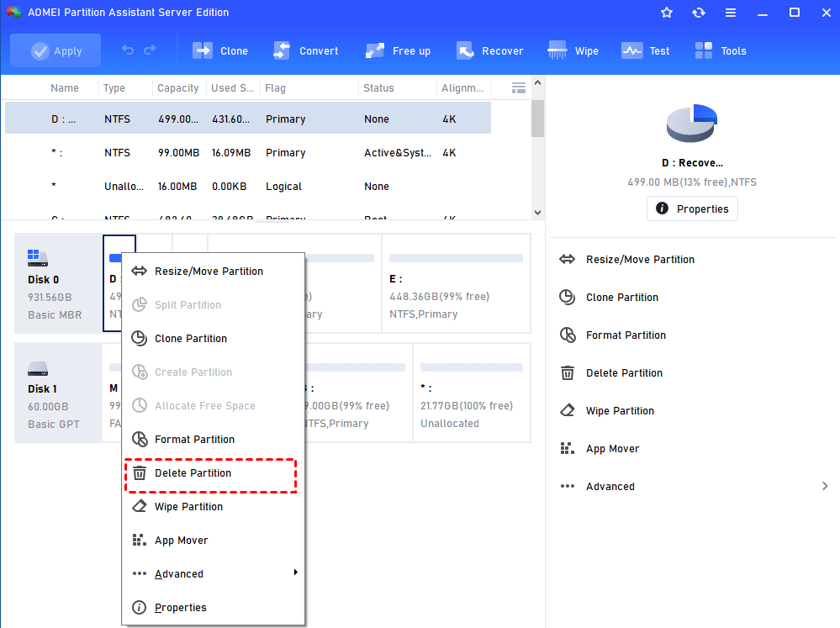
Task: Select Clone Partition in context menu
Action: point(214,339)
